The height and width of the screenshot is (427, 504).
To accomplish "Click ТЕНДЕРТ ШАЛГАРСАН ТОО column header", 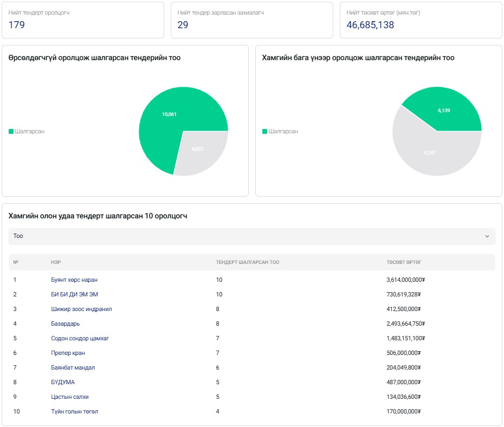I will pos(248,262).
